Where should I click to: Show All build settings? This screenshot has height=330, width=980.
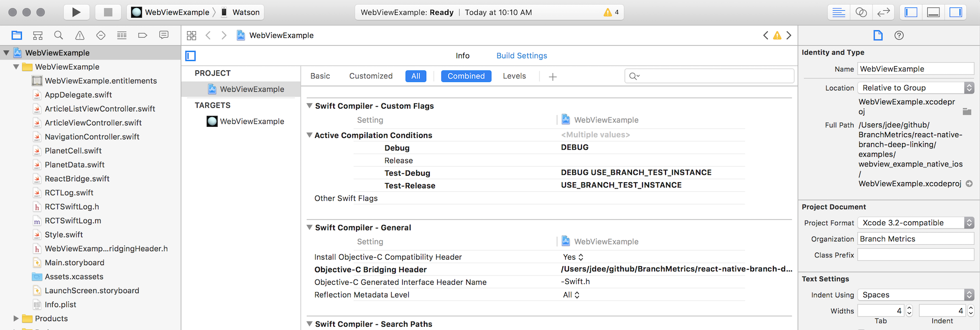coord(416,76)
